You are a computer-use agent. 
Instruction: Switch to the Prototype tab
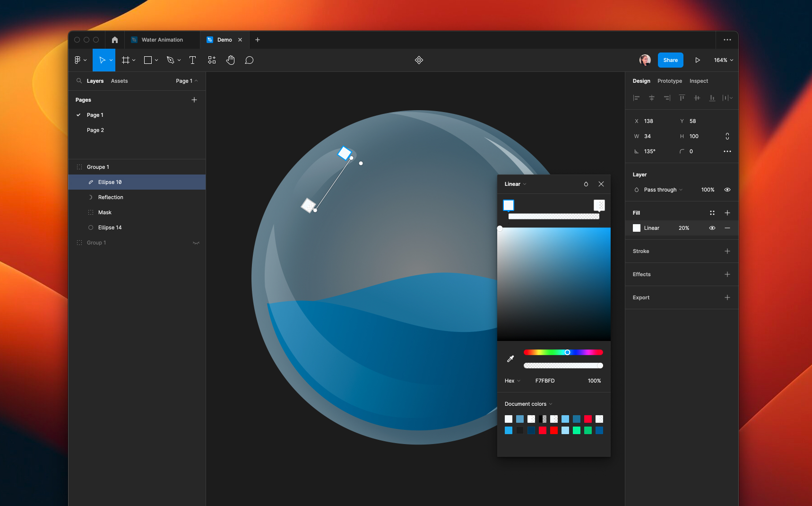point(670,81)
